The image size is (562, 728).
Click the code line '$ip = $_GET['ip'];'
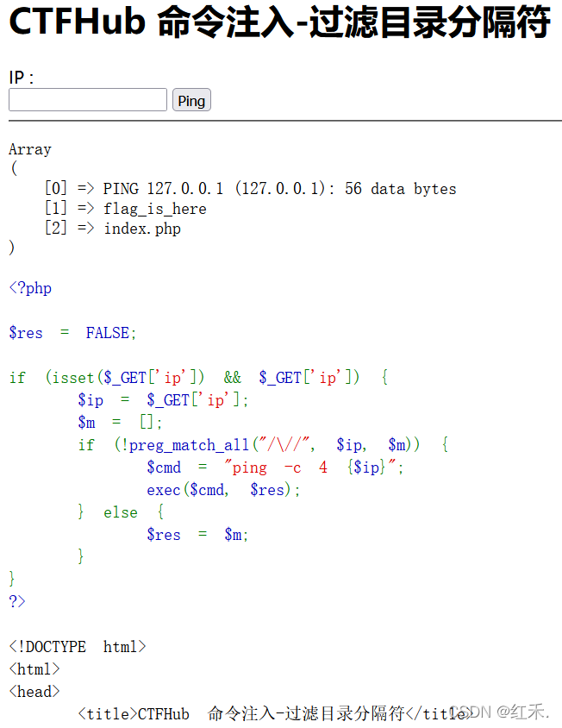point(164,399)
